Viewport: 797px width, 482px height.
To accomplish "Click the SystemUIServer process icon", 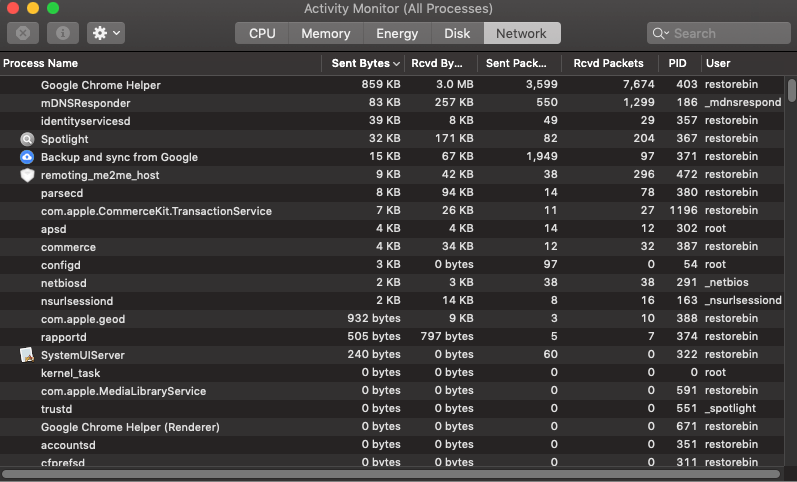I will (27, 355).
